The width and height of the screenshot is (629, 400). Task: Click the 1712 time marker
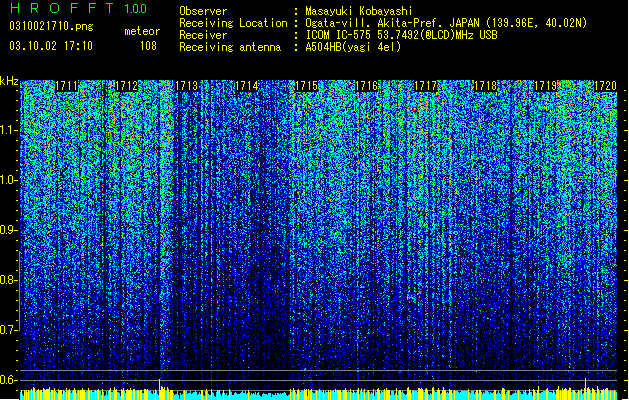point(126,86)
